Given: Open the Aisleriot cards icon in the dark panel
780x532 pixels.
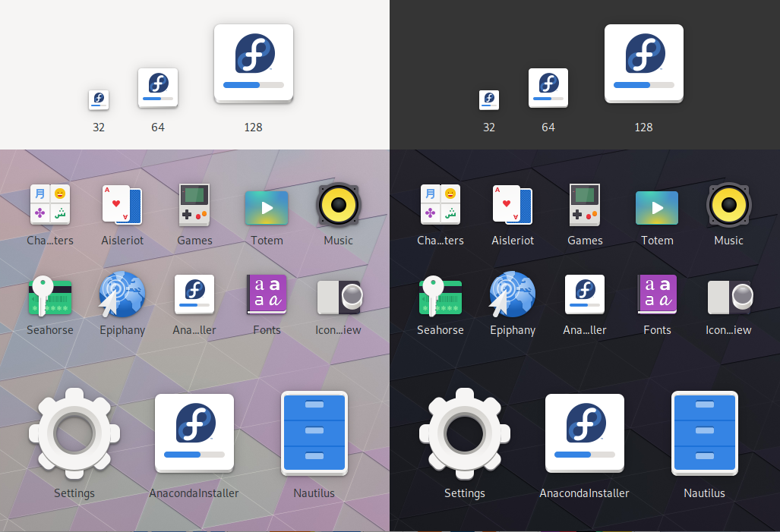Looking at the screenshot, I should (x=513, y=204).
